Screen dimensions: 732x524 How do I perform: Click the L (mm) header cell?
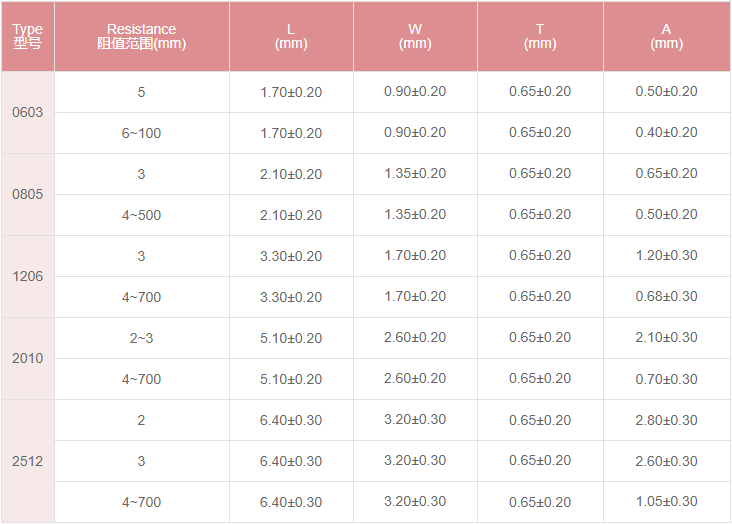click(291, 36)
